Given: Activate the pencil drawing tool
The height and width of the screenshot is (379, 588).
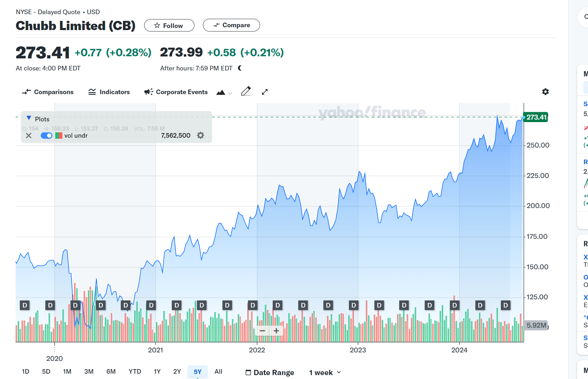Looking at the screenshot, I should pyautogui.click(x=246, y=91).
